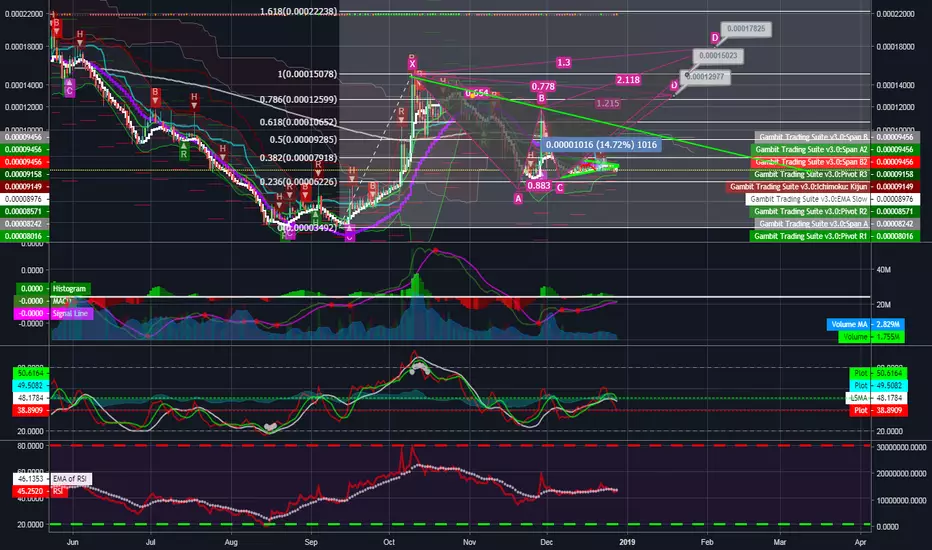Select the LSMA 48.1784 label

pos(877,398)
